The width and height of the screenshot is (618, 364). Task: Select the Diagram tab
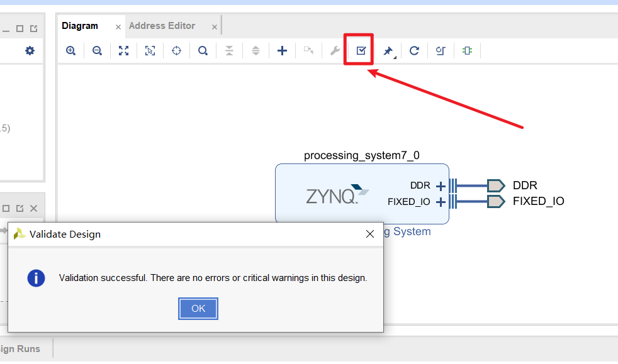80,25
